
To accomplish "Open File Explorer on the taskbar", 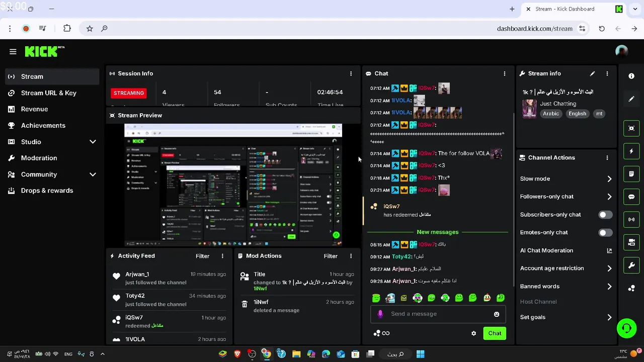I will coord(296,354).
